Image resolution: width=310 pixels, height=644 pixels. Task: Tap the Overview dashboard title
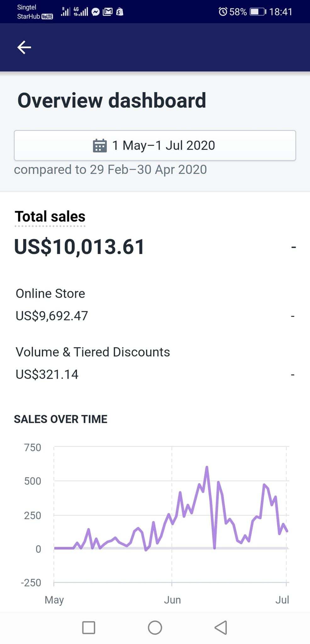[x=112, y=101]
